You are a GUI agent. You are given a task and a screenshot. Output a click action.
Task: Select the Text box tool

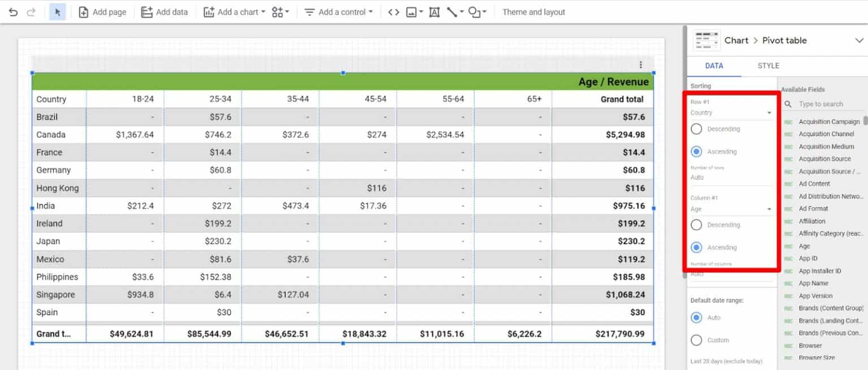433,11
